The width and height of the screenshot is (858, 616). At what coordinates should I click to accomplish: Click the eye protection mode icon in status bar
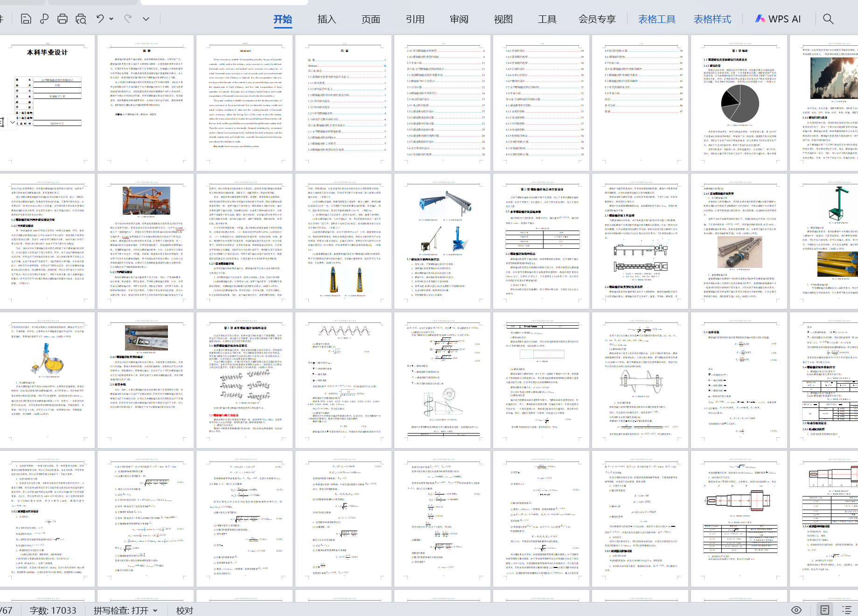click(796, 610)
